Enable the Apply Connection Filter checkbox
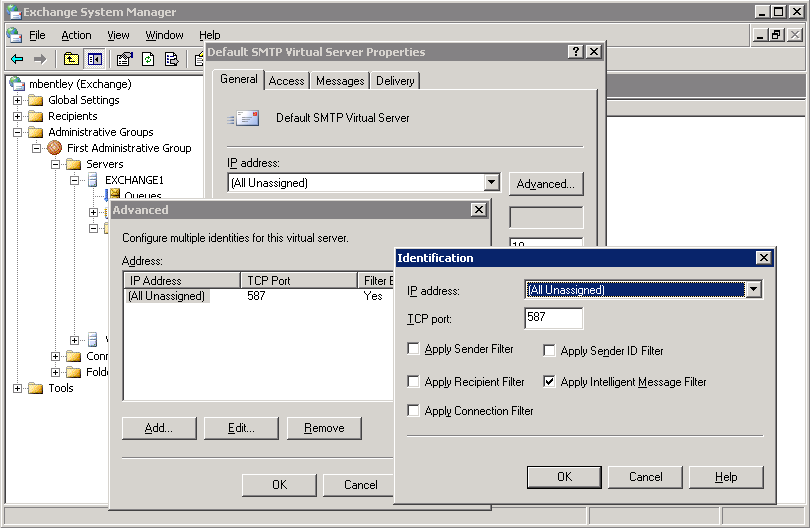The height and width of the screenshot is (528, 810). pos(413,411)
